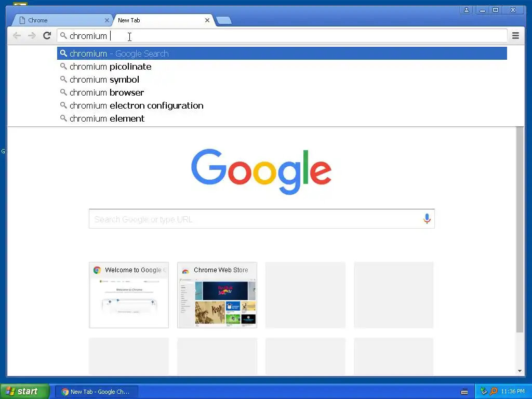Image resolution: width=532 pixels, height=399 pixels.
Task: Open the Windows start menu
Action: coord(24,392)
